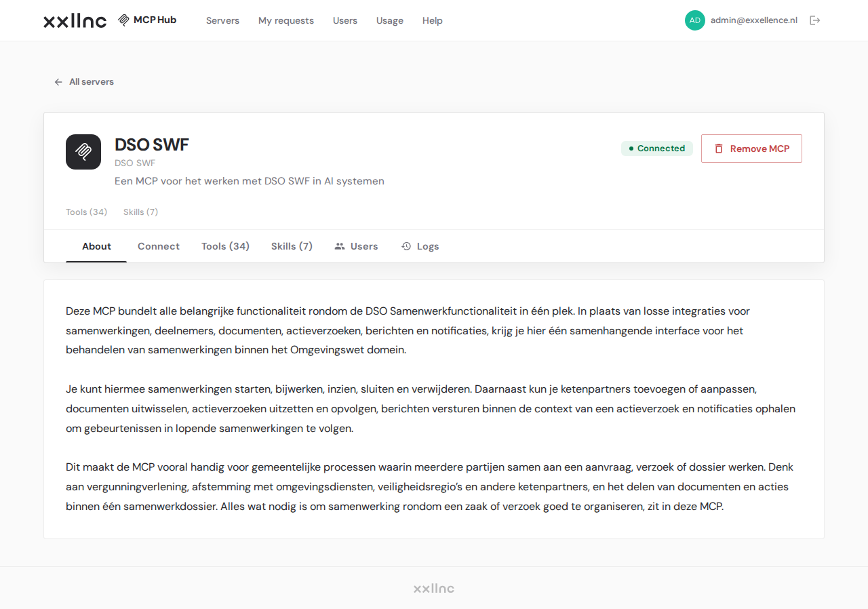
Task: Click the Tools (34) summary label under description
Action: tap(87, 212)
